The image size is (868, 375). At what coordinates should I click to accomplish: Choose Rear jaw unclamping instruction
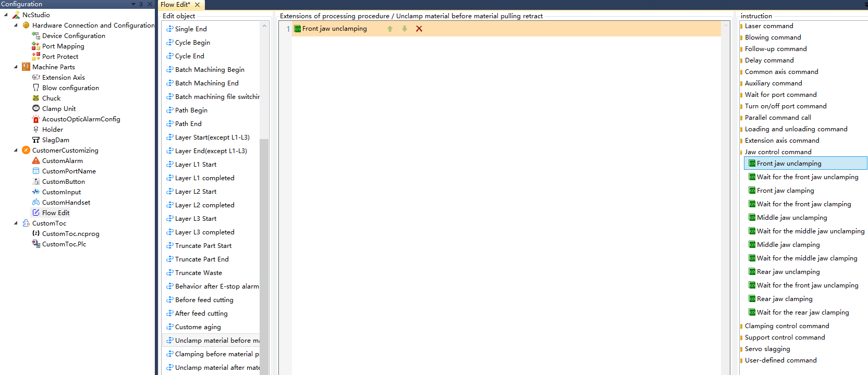click(788, 272)
